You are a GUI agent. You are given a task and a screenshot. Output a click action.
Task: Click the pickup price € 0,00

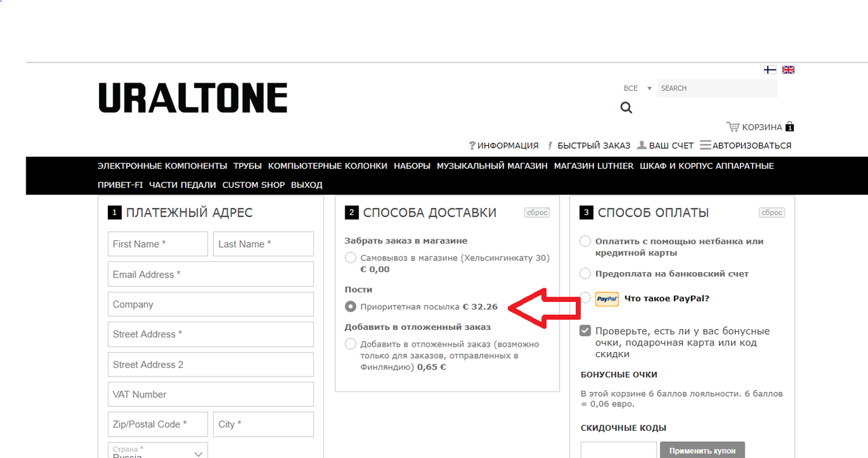(375, 269)
